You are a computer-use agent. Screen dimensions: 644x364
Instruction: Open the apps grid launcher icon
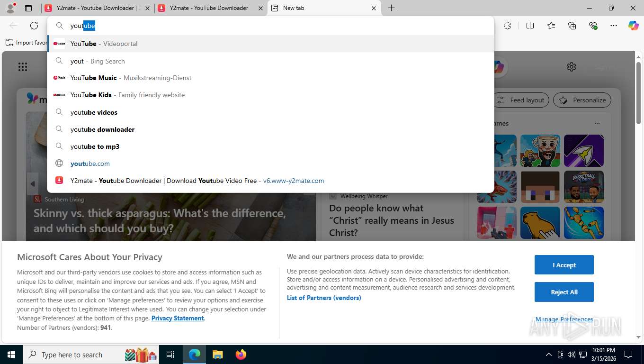point(23,67)
